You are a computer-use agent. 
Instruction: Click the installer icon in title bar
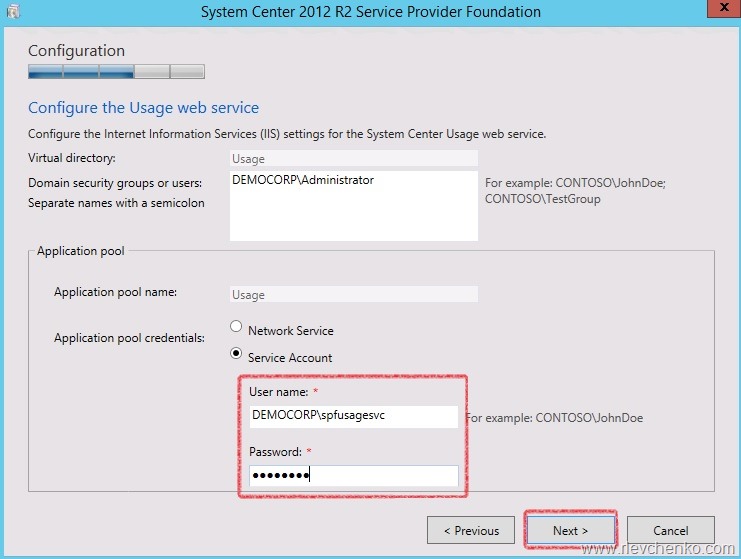coord(12,12)
